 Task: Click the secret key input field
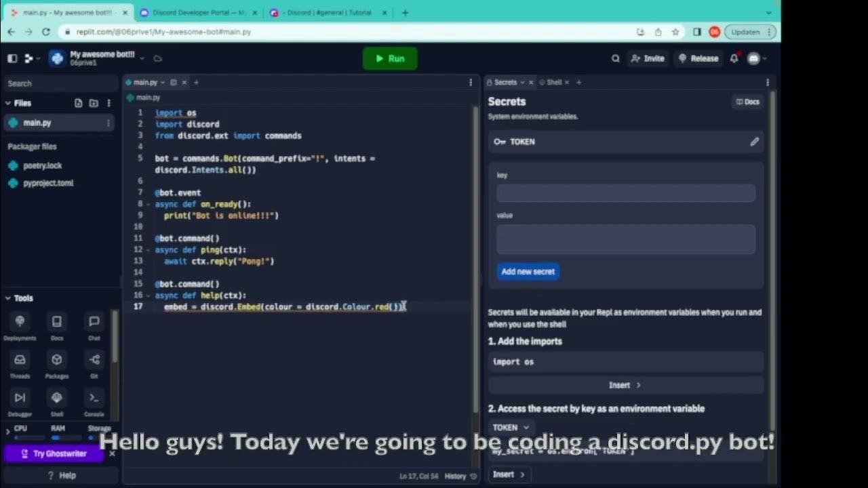pyautogui.click(x=626, y=193)
